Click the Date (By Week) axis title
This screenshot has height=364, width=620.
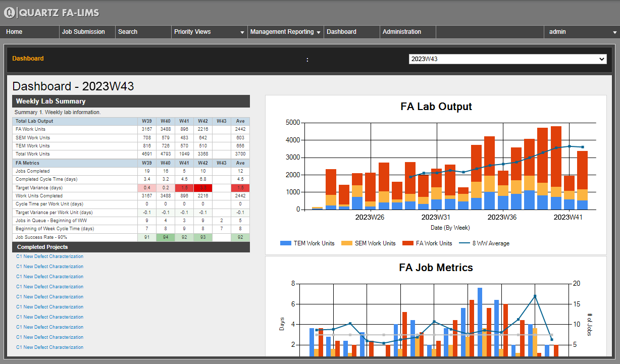(x=450, y=228)
